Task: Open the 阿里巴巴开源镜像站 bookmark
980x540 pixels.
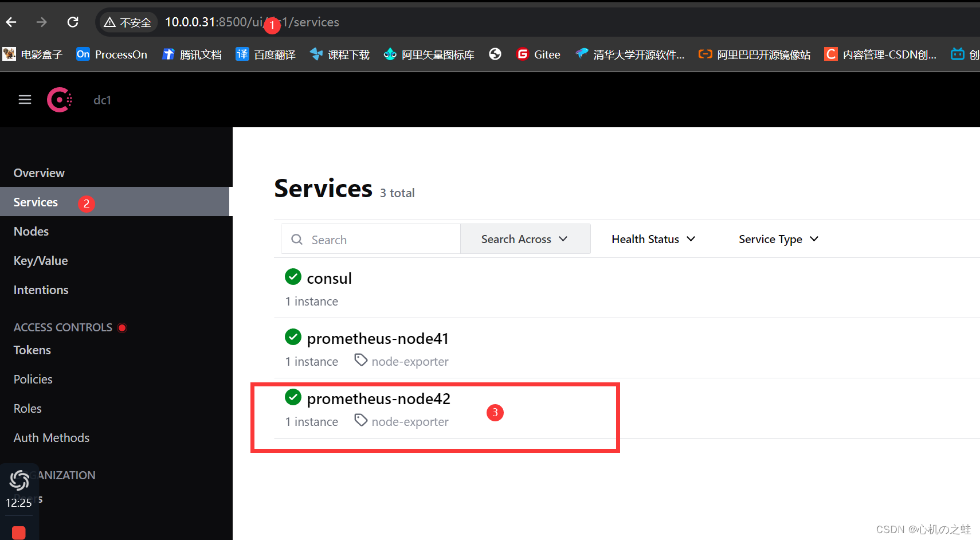Action: click(x=755, y=54)
